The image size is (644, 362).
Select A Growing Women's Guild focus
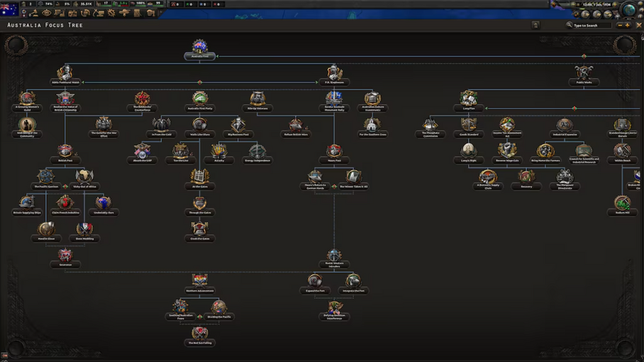click(27, 102)
